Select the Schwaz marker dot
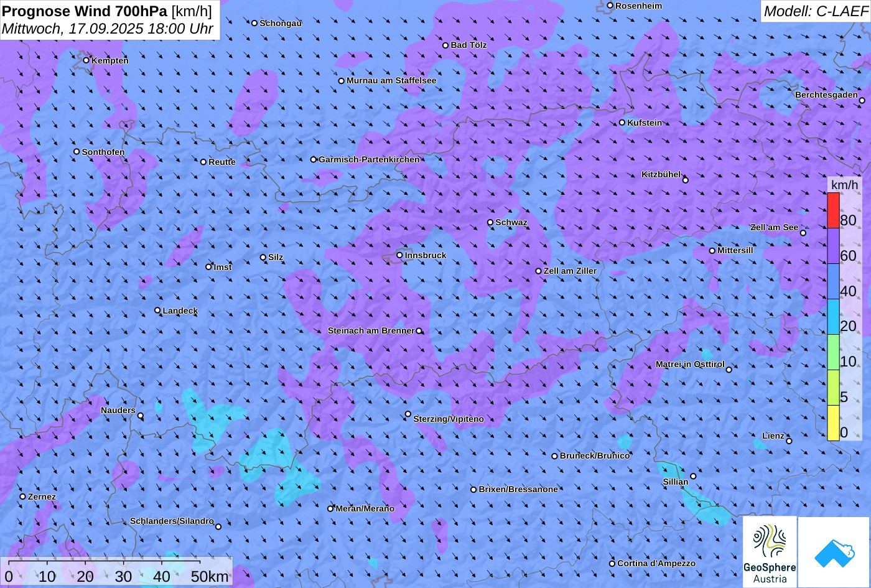Image resolution: width=871 pixels, height=588 pixels. click(x=490, y=222)
